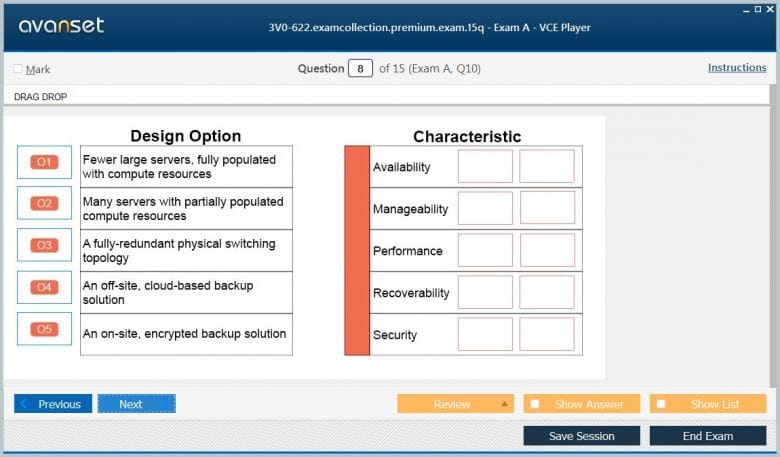The image size is (780, 457).
Task: Select the O2 design option chip
Action: click(x=44, y=203)
